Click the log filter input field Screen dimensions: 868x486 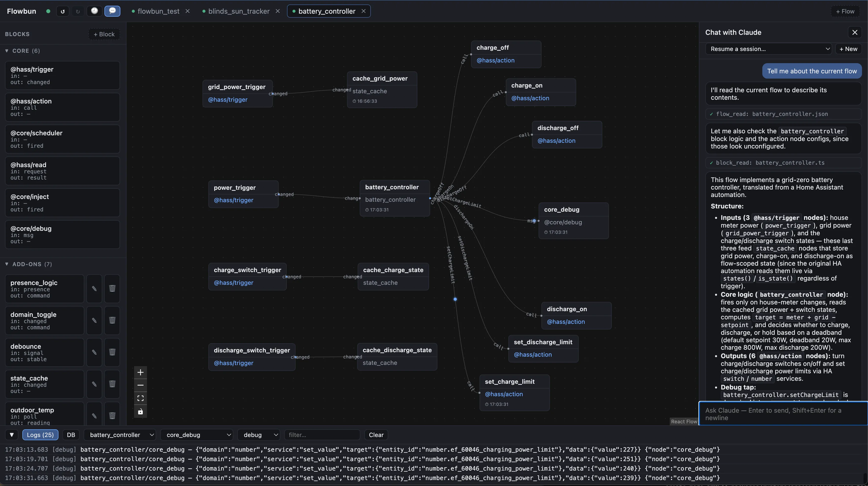(x=322, y=435)
